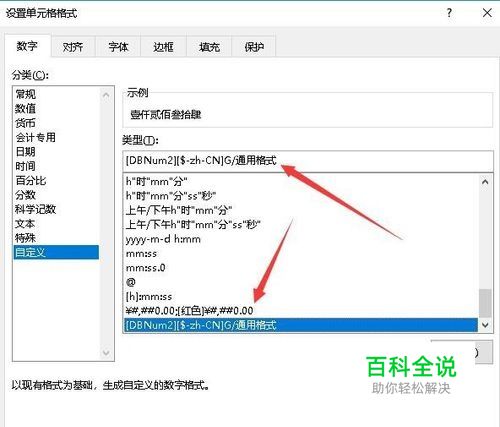
Task: Click category list scroll down arrow
Action: point(106,352)
